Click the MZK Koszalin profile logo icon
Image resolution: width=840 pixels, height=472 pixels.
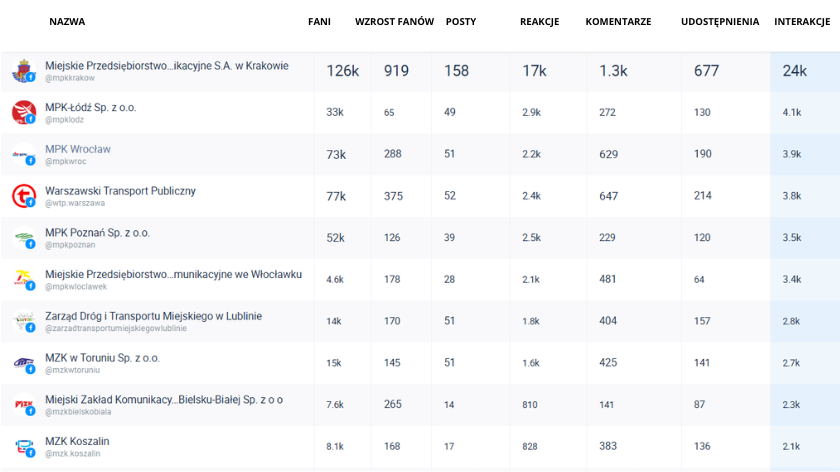tap(23, 446)
